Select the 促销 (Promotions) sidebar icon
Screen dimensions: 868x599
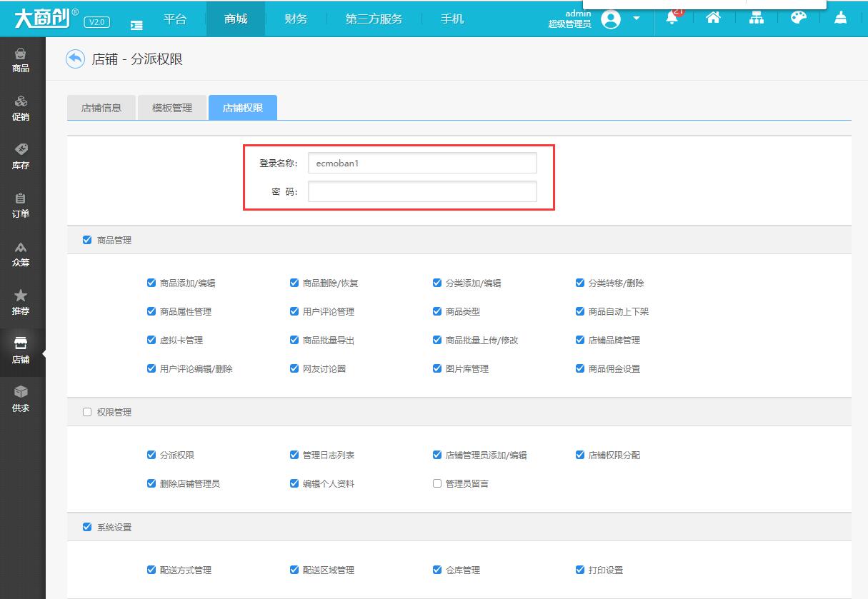pyautogui.click(x=22, y=106)
